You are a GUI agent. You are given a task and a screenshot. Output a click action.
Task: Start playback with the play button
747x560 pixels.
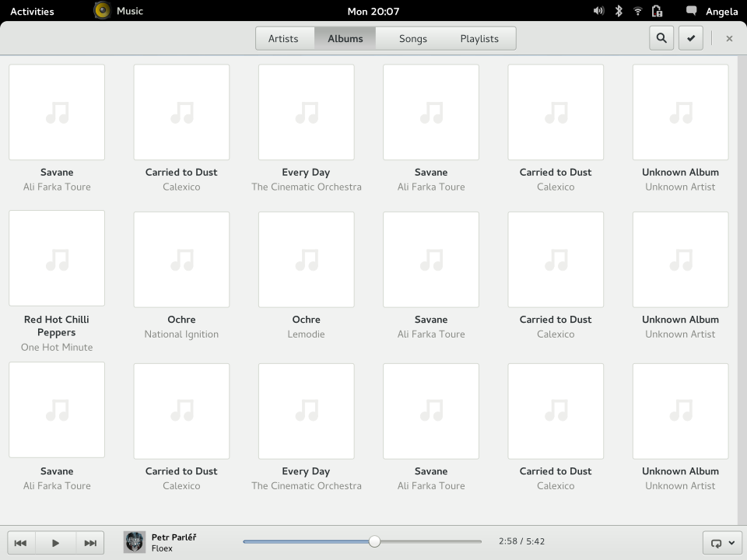click(55, 543)
